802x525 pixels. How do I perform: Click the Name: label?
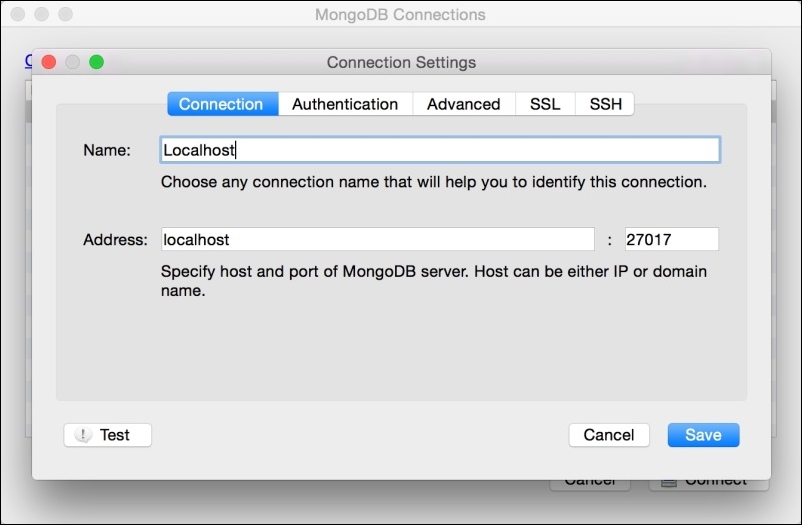tap(107, 150)
